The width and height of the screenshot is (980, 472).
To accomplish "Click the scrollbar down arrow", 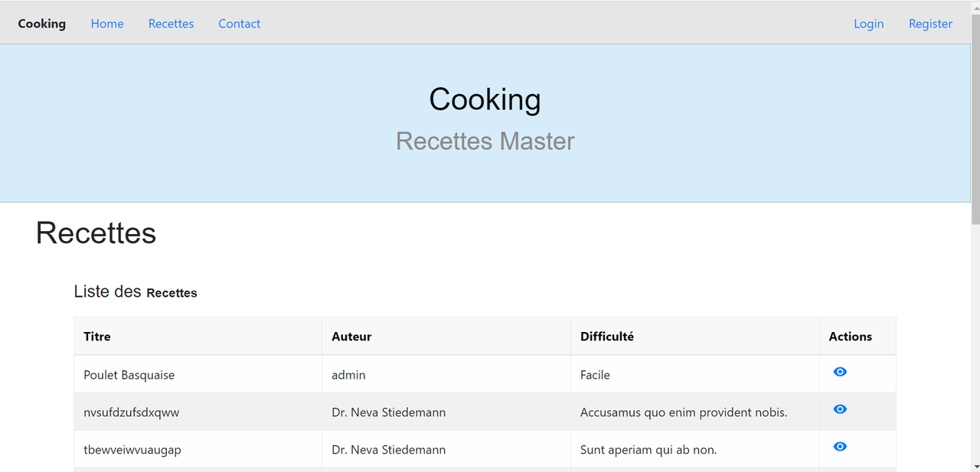I will [975, 466].
